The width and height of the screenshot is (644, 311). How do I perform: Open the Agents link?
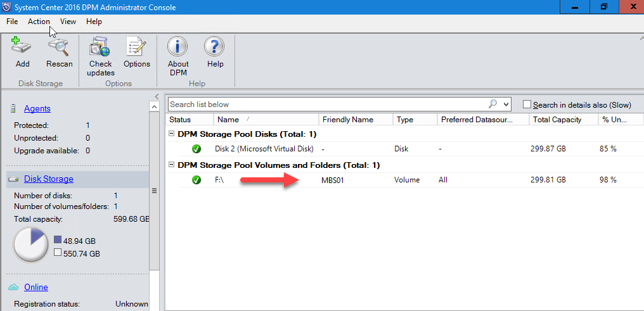[37, 109]
